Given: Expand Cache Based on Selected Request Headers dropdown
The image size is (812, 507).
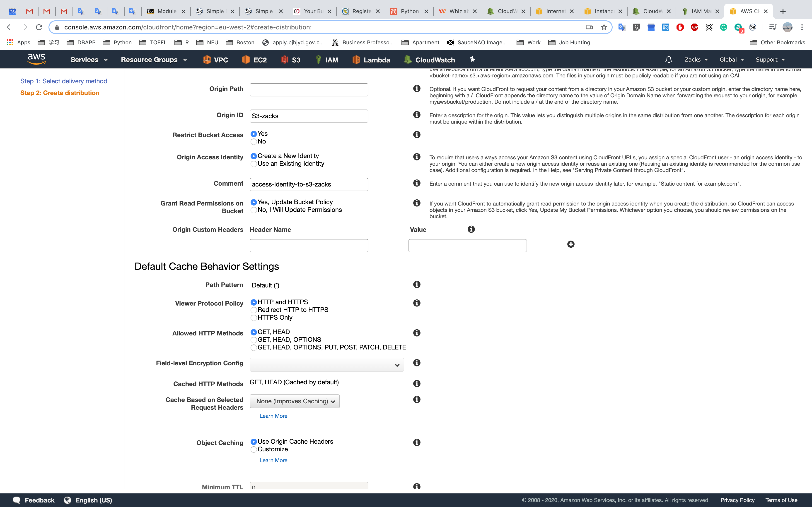Looking at the screenshot, I should (x=294, y=401).
